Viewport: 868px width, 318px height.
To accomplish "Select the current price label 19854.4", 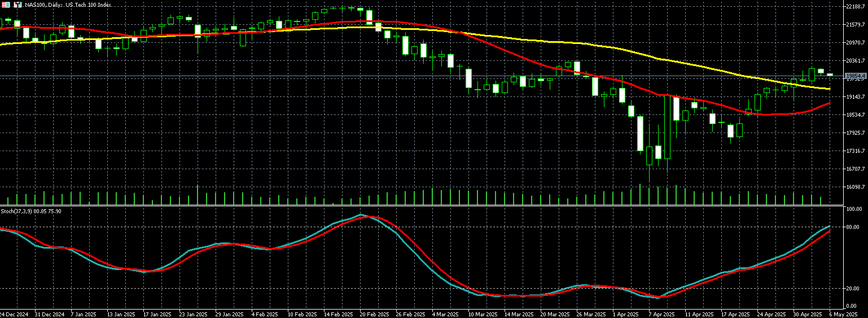I will 856,75.
